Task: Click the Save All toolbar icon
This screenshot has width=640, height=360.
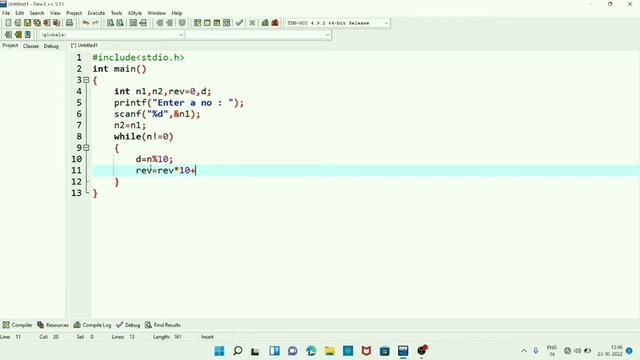Action: point(37,23)
